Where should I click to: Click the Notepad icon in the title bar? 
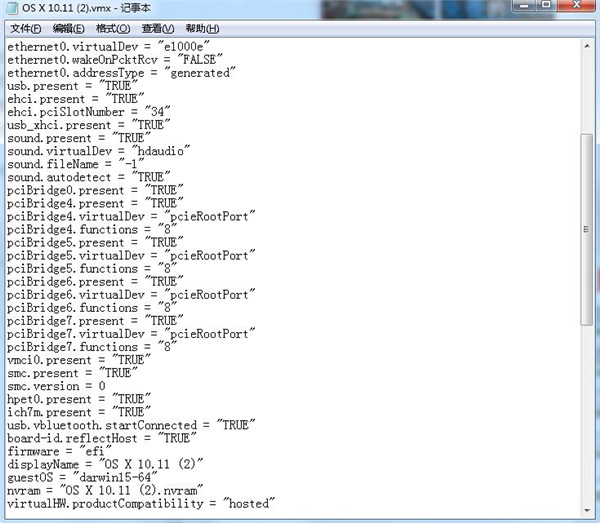(12, 8)
